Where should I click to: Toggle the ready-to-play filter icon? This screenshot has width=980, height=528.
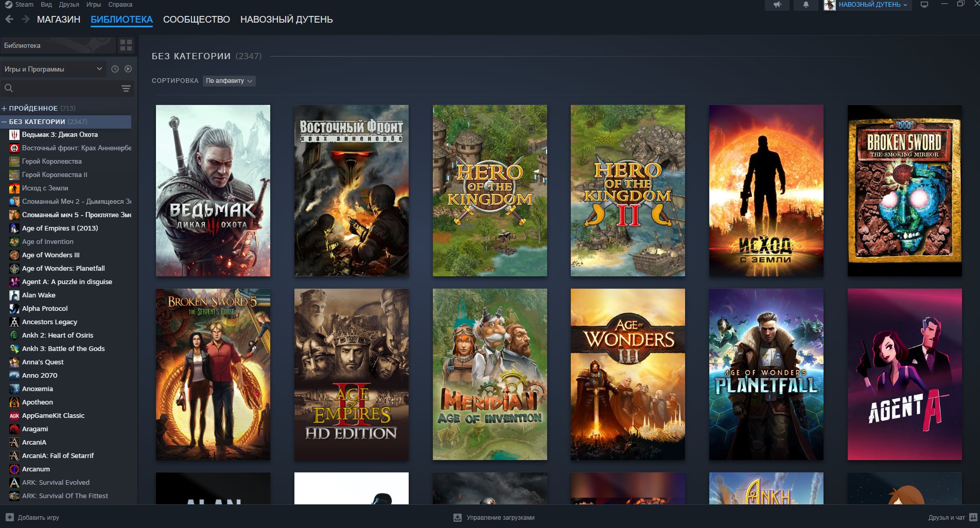128,69
